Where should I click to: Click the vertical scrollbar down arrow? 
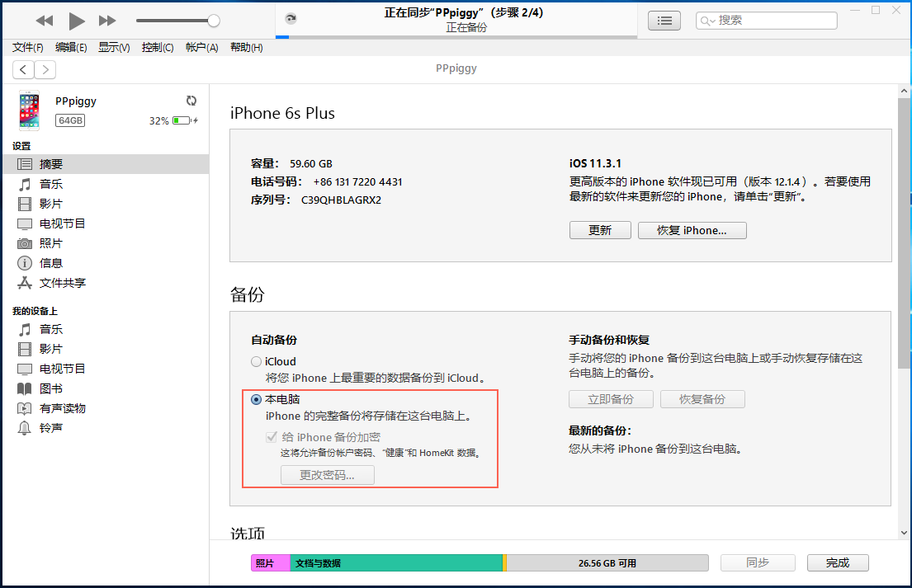tap(904, 532)
